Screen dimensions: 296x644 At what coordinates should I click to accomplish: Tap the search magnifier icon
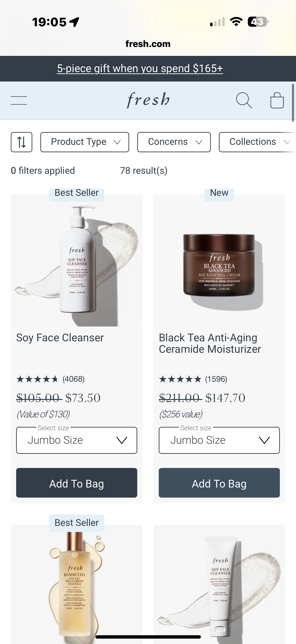(x=244, y=100)
